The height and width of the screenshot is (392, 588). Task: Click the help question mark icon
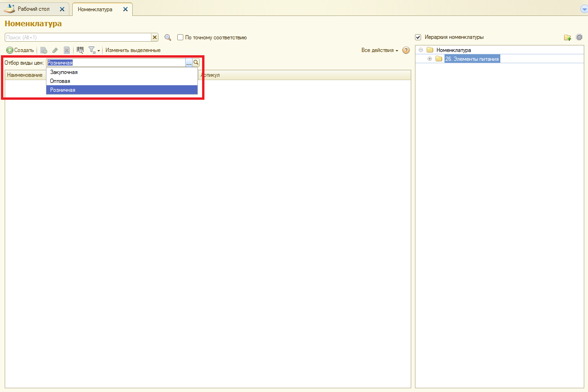tap(406, 50)
